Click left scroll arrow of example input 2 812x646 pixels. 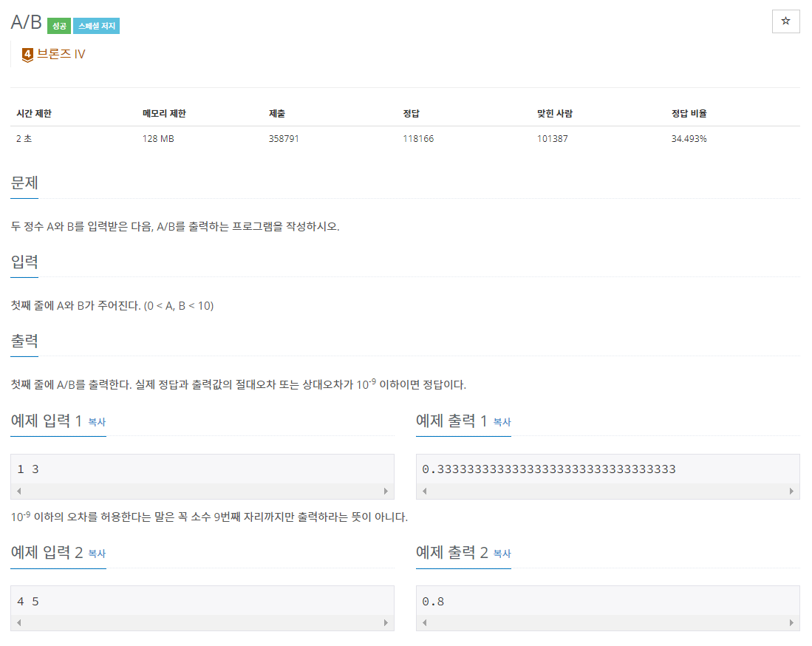tap(19, 622)
